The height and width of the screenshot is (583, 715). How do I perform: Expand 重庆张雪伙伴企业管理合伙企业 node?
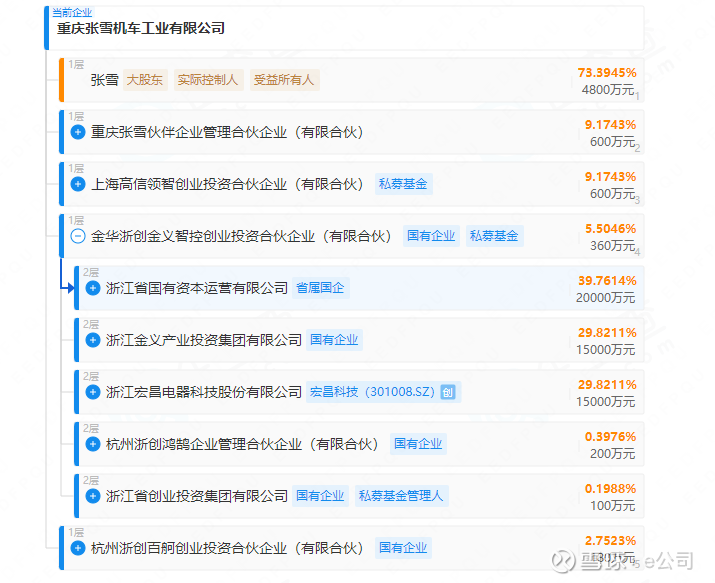pyautogui.click(x=78, y=132)
